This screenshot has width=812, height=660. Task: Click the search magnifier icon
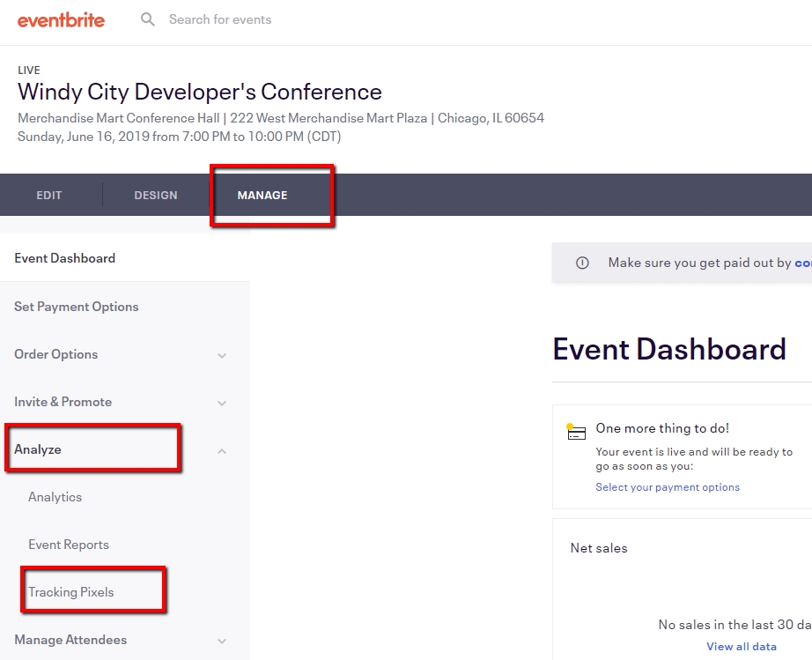148,19
